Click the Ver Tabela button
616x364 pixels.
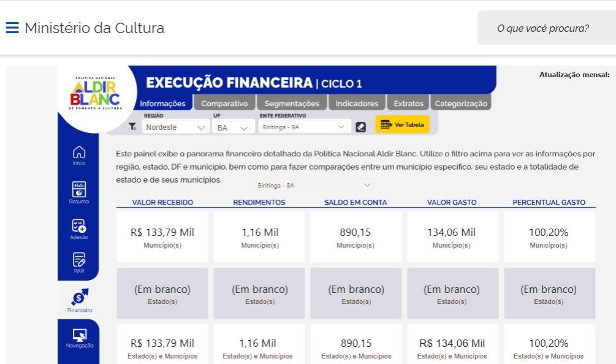[402, 125]
